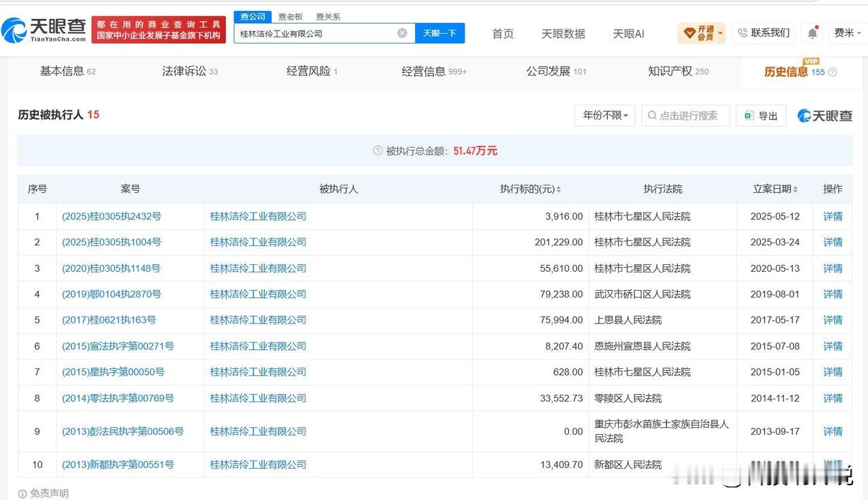This screenshot has height=500, width=868.
Task: Open 详情 for the 2015-01-05 case
Action: tap(833, 372)
